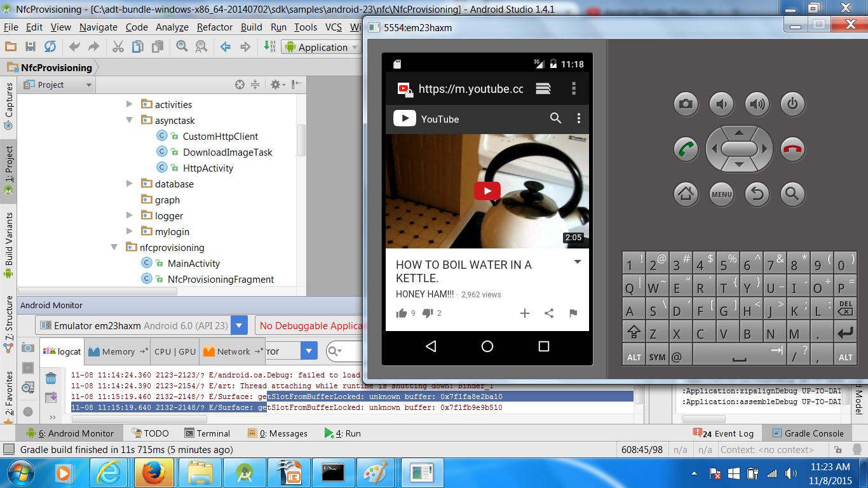The height and width of the screenshot is (488, 868).
Task: Open the Terminal tool window
Action: [207, 433]
